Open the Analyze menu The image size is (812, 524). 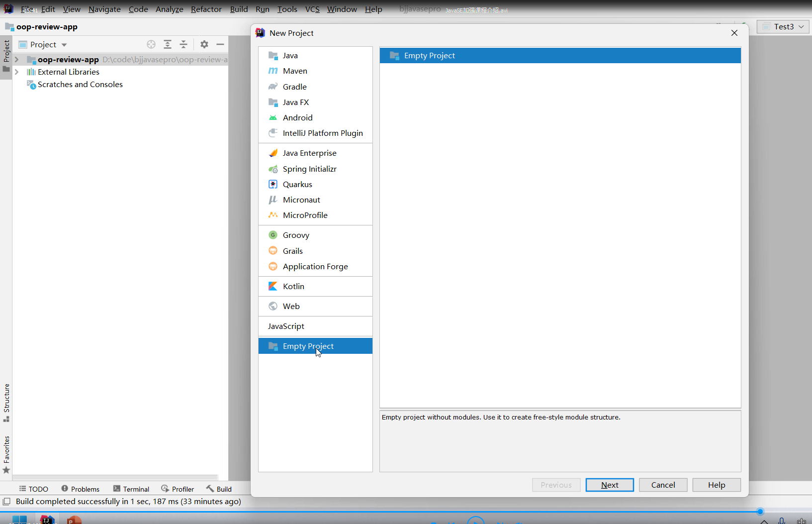(x=170, y=9)
